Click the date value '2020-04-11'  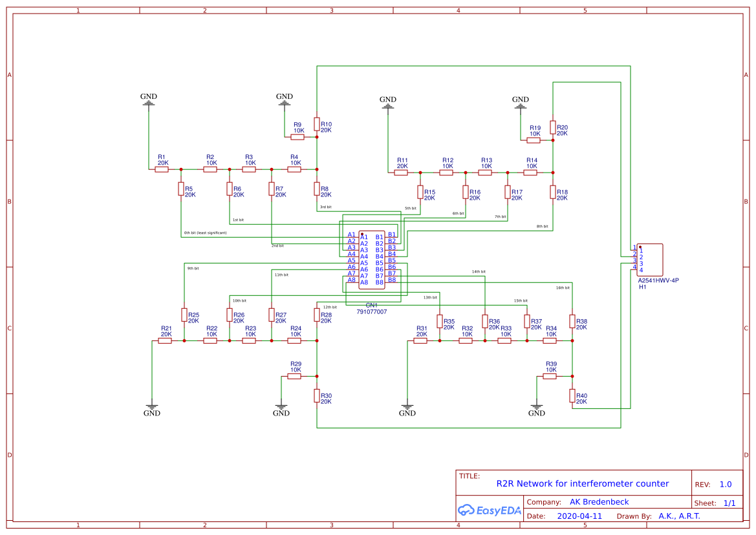click(579, 516)
